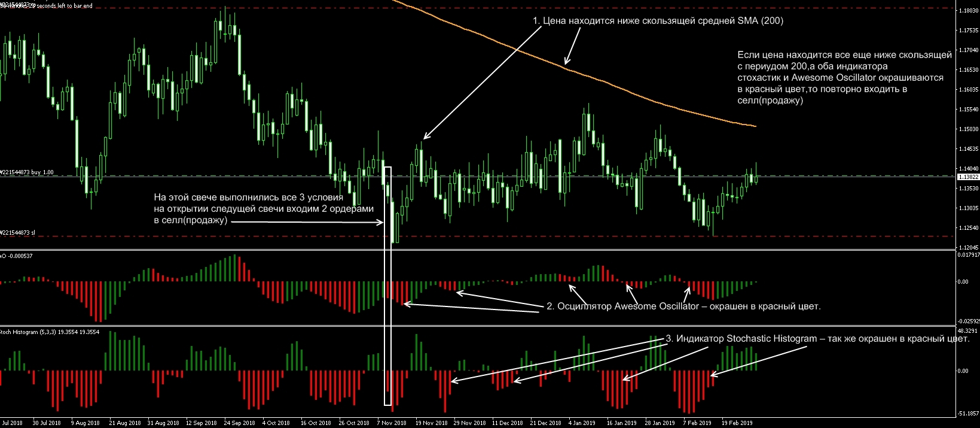Click the price scale value 1.13035

pyautogui.click(x=968, y=208)
